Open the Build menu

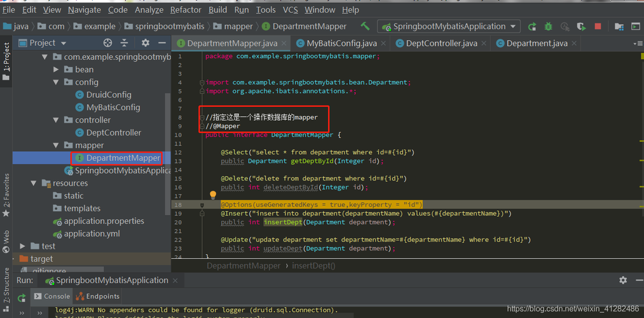(217, 10)
